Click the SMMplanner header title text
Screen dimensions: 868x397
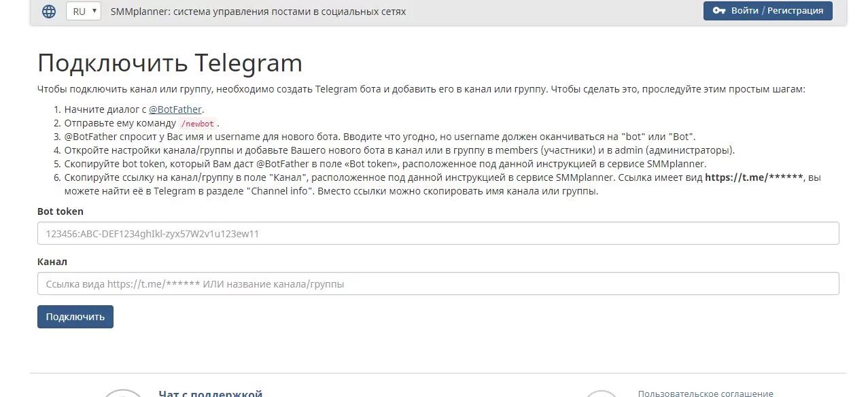click(x=258, y=12)
